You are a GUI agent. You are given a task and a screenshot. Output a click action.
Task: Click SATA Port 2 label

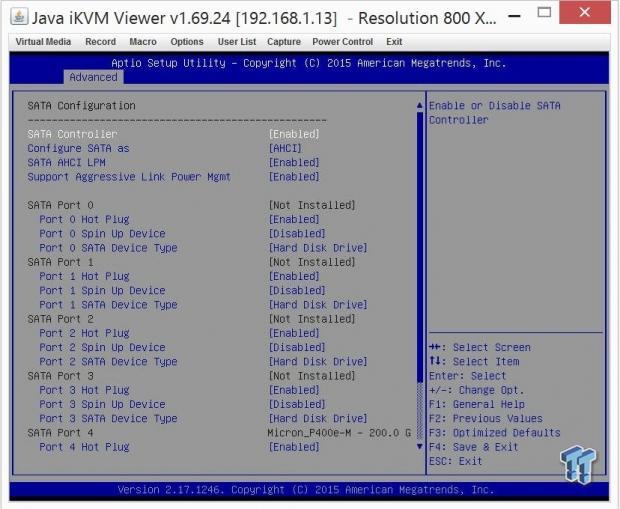point(60,319)
